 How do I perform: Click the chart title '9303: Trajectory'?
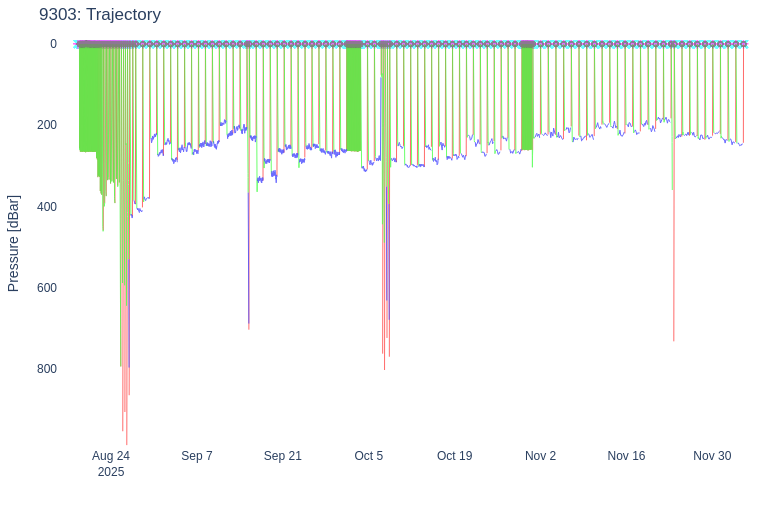100,15
